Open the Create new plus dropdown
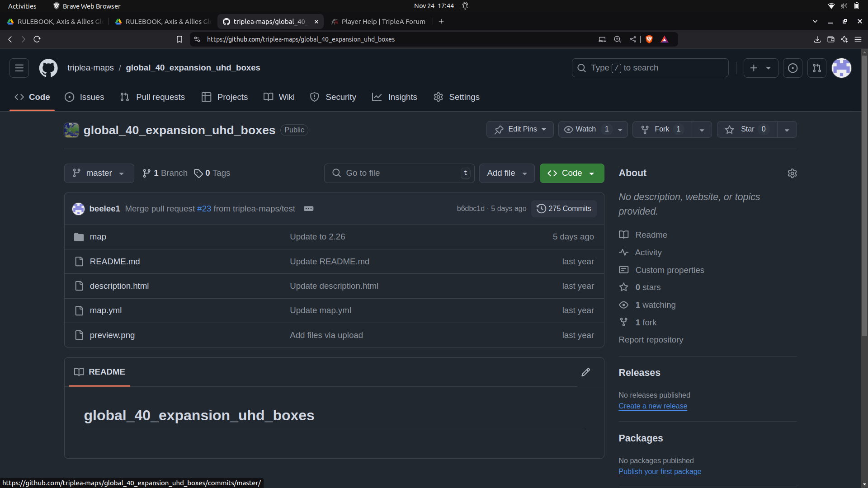This screenshot has width=868, height=488. click(760, 68)
